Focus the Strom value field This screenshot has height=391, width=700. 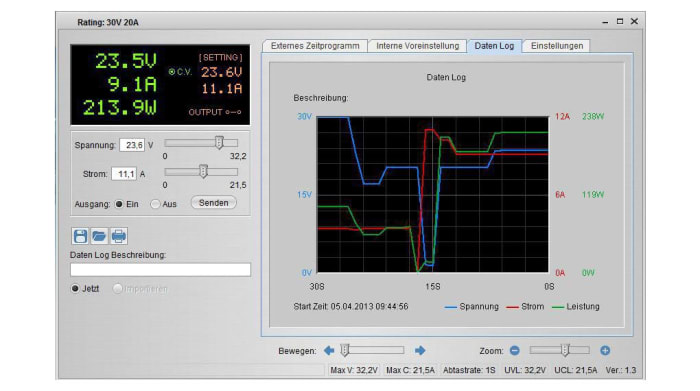tap(124, 174)
